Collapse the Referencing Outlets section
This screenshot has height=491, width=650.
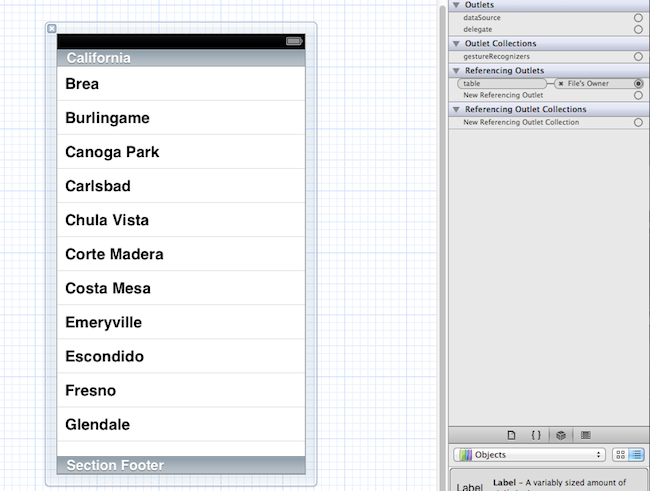click(x=456, y=70)
